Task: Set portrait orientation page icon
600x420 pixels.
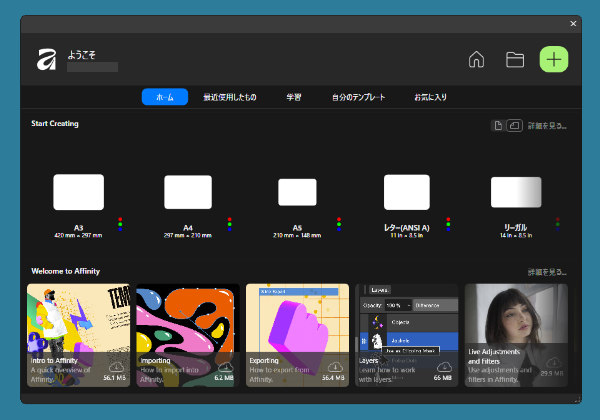Action: point(498,125)
